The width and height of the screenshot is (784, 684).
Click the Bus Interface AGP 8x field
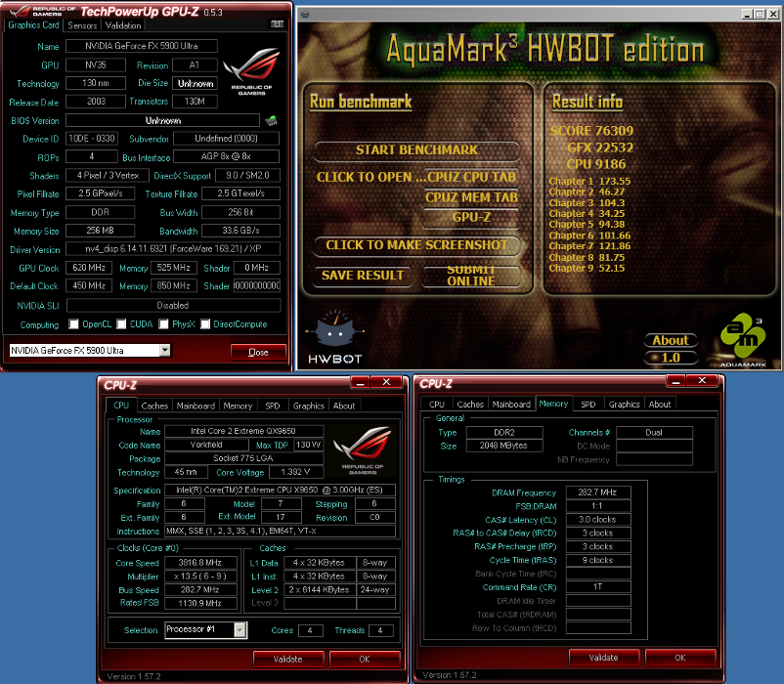[226, 156]
